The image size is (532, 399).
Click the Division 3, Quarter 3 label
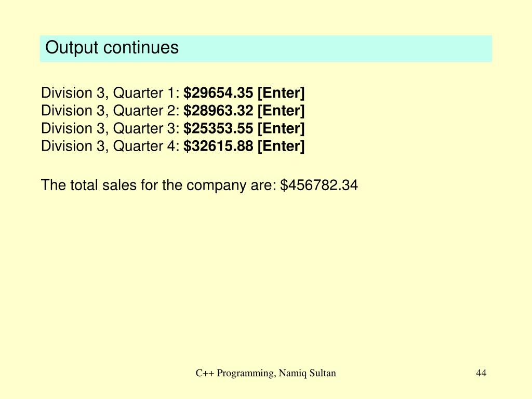(x=110, y=129)
